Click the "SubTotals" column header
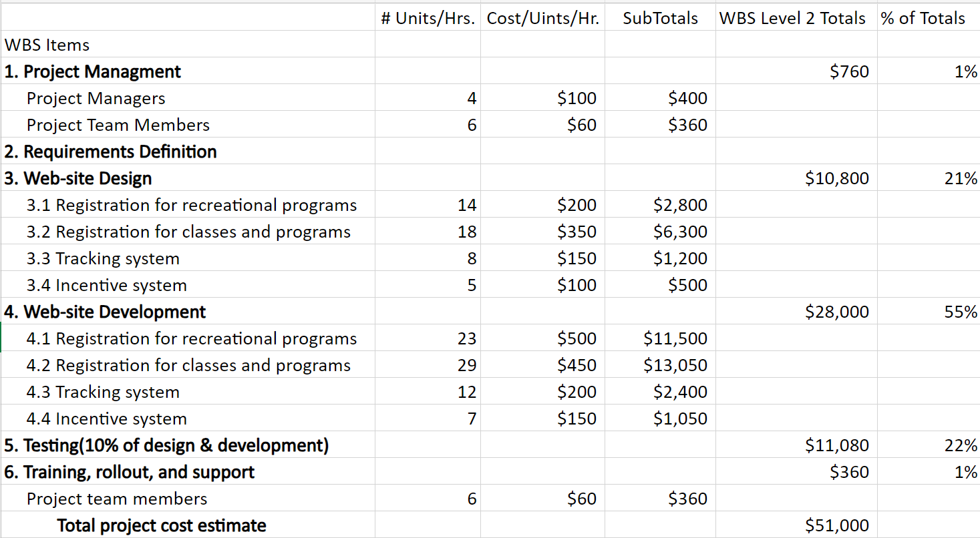The height and width of the screenshot is (538, 980). [x=660, y=18]
